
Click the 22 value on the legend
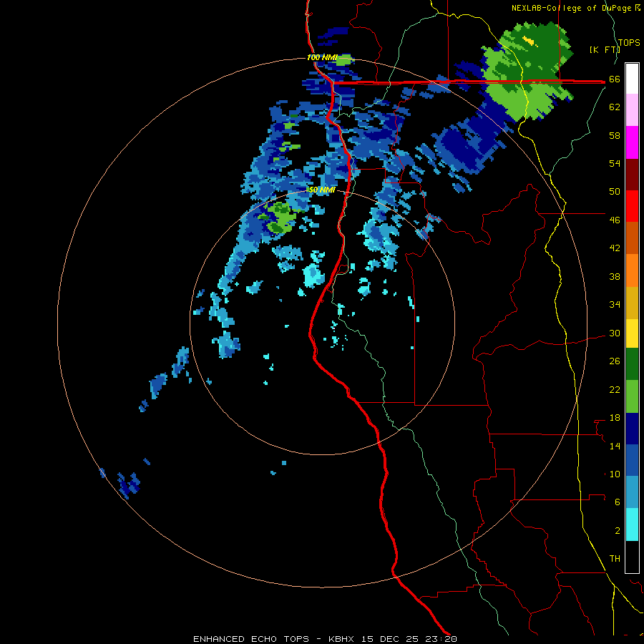point(615,390)
